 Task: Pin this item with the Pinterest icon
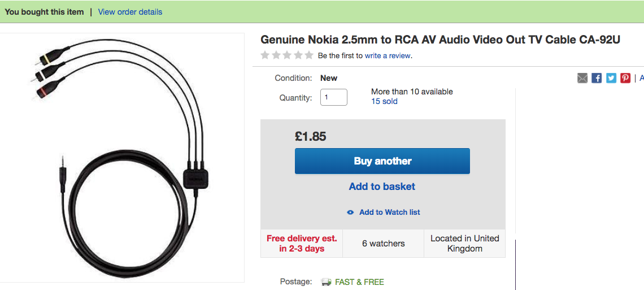point(625,78)
